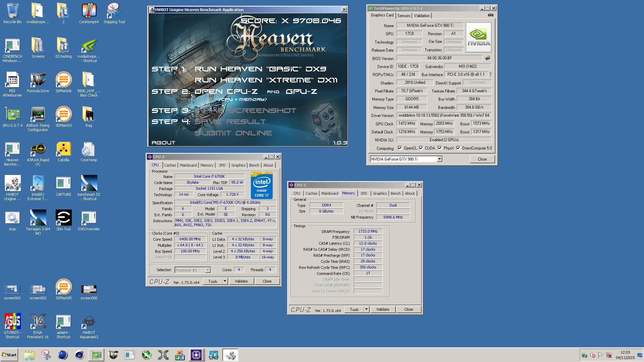Launch ASRock Timing Configurator icon
This screenshot has height=362, width=644.
[x=38, y=119]
